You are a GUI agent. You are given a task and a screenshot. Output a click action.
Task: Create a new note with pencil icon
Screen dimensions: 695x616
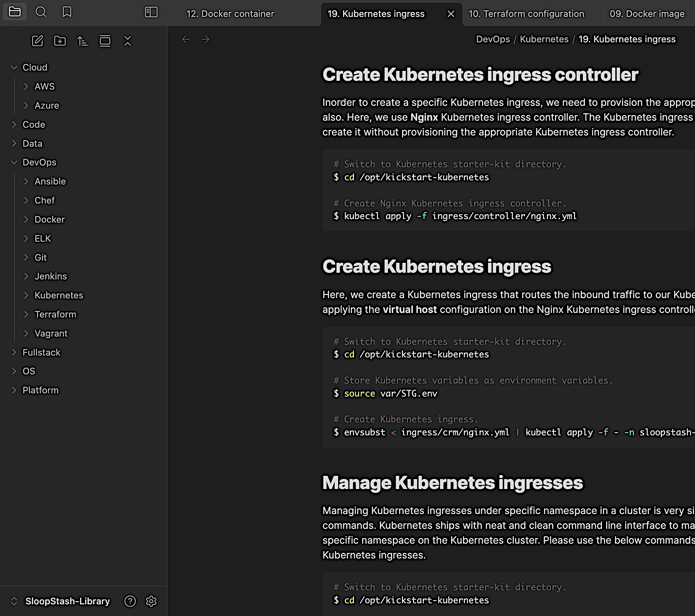(37, 41)
